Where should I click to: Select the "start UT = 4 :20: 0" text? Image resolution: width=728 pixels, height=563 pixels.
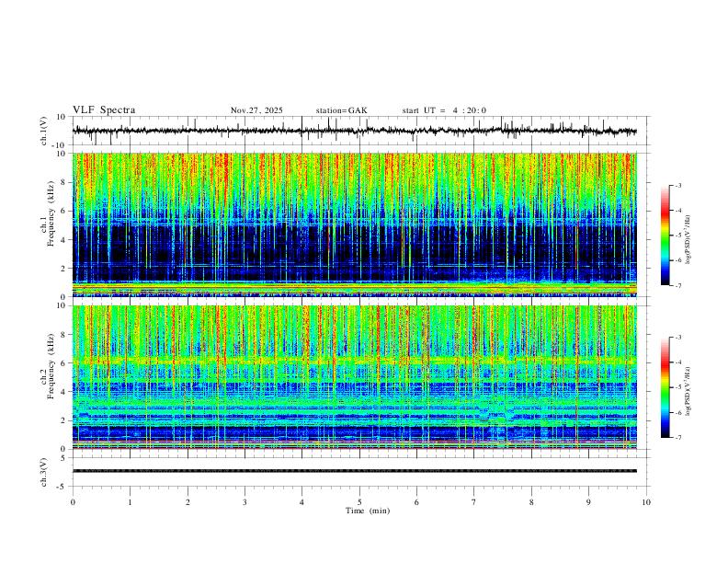444,110
